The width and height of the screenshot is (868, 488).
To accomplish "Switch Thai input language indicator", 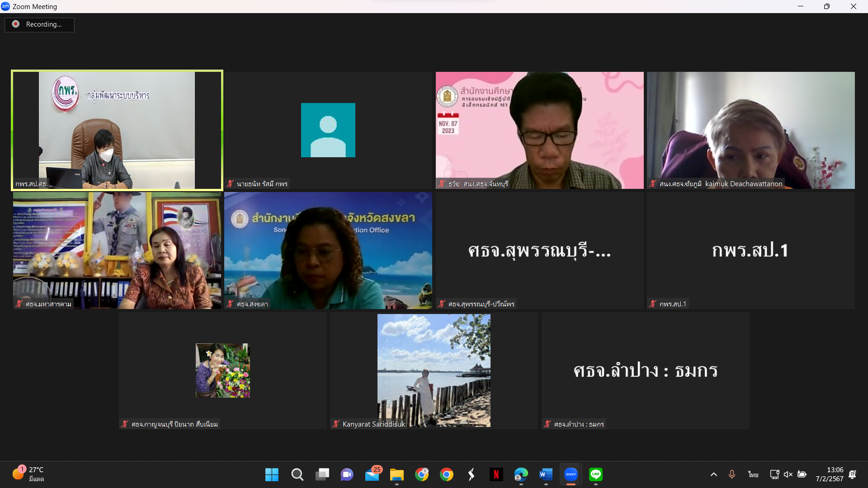I will 753,474.
